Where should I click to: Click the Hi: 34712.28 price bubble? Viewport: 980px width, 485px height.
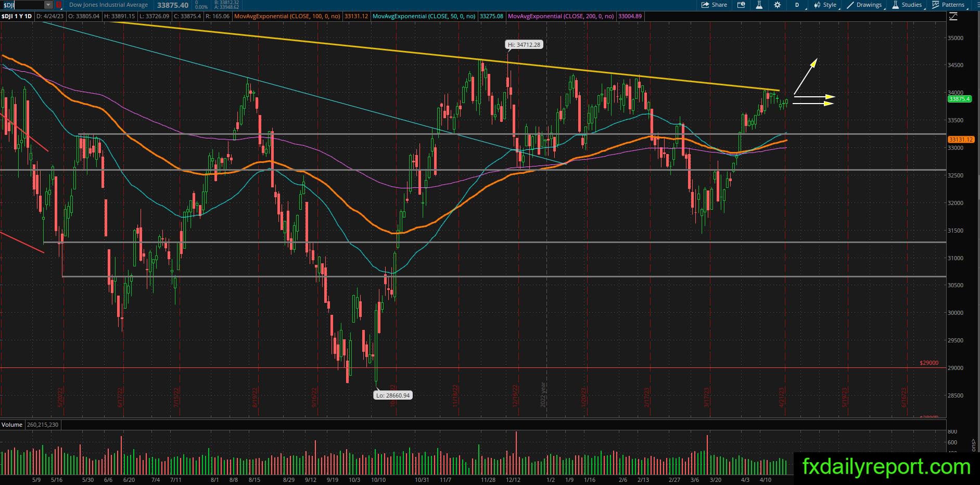coord(524,45)
